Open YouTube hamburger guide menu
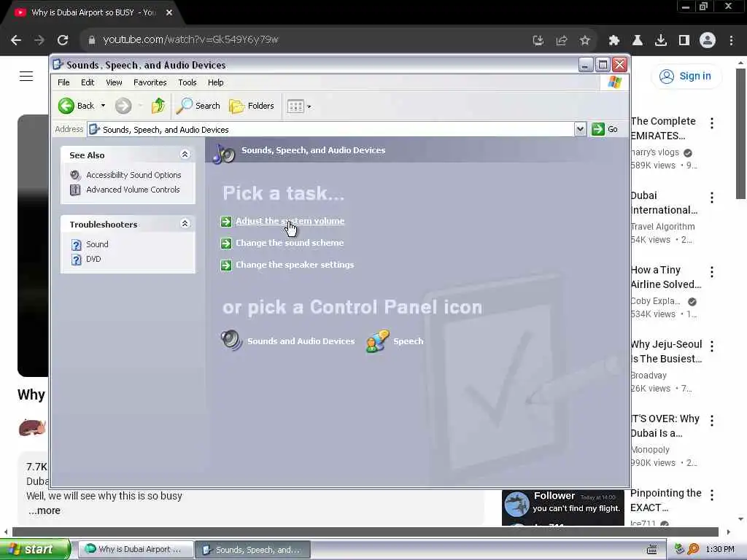The image size is (747, 560). (26, 76)
